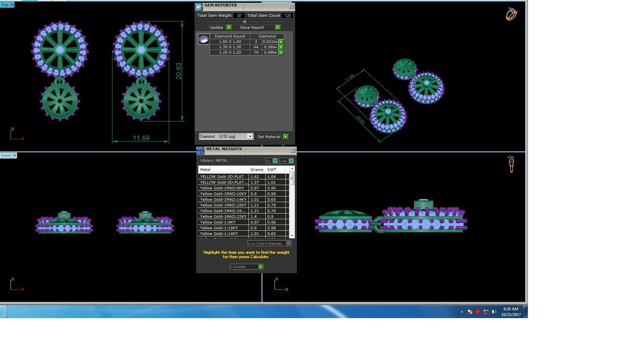Enable Use Object Materials option
The width and height of the screenshot is (644, 362).
coord(288,243)
